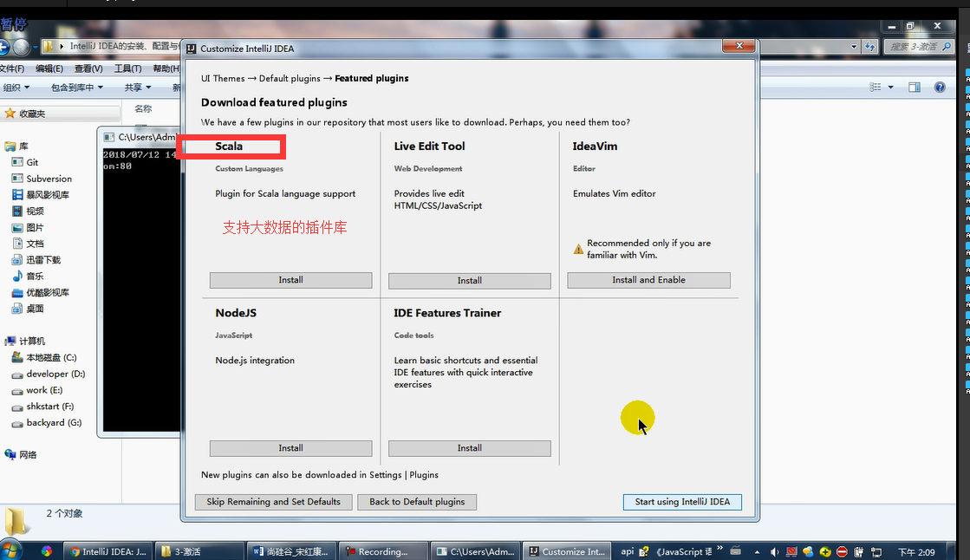Install the Scala plugin
The height and width of the screenshot is (560, 970).
click(x=290, y=280)
